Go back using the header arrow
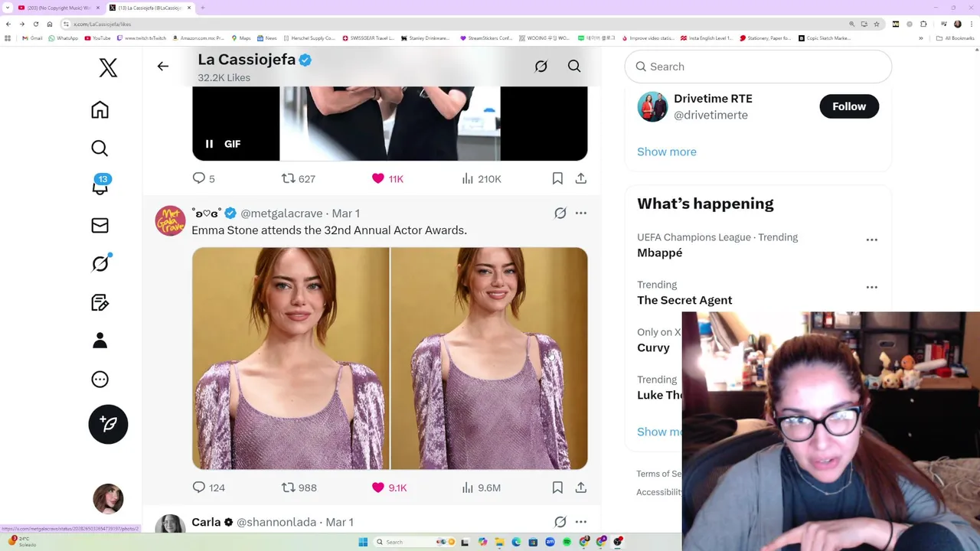Viewport: 980px width, 551px height. click(x=162, y=67)
